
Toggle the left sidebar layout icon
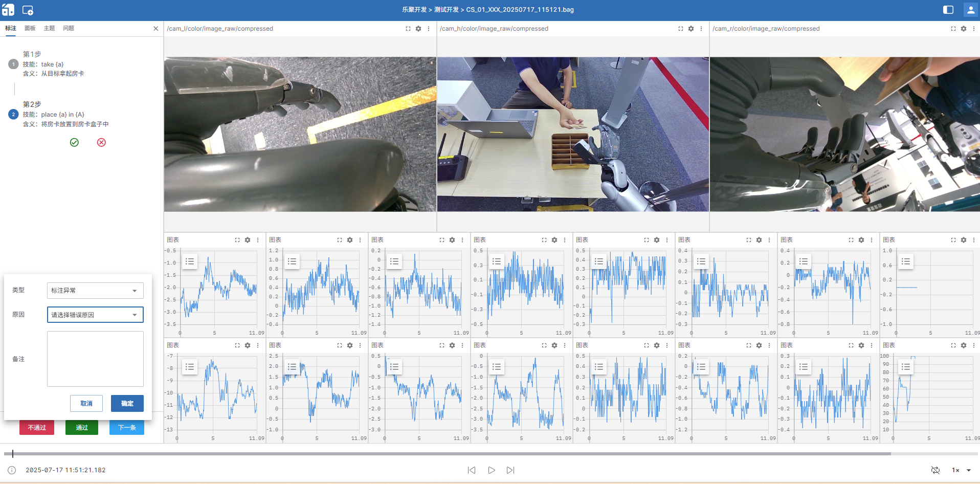coord(948,10)
